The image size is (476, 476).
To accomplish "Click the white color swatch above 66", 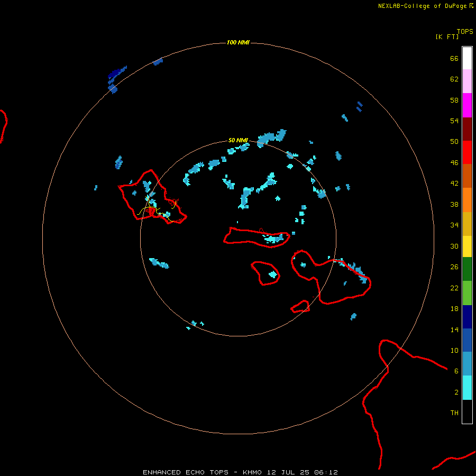I will click(467, 58).
